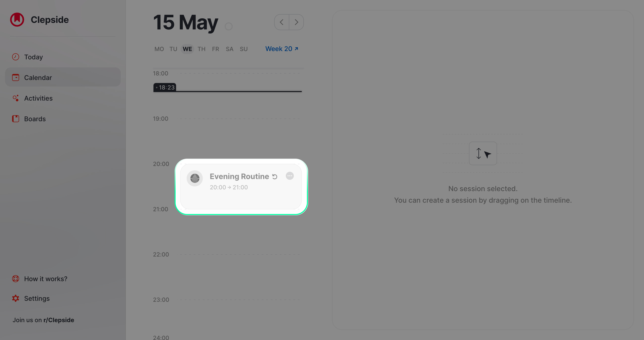The image size is (644, 340).
Task: Select Sunday in the week strip
Action: (244, 49)
